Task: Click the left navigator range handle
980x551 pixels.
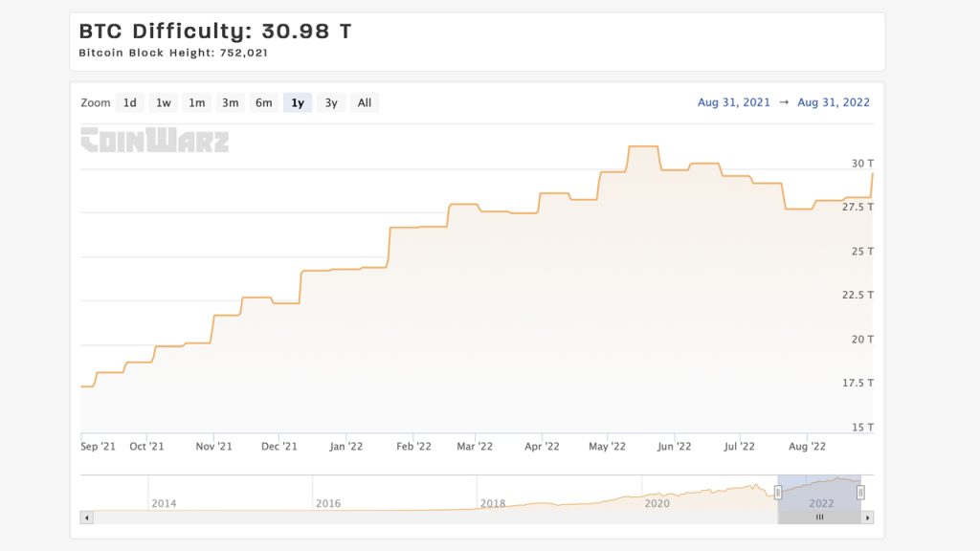Action: (x=779, y=491)
